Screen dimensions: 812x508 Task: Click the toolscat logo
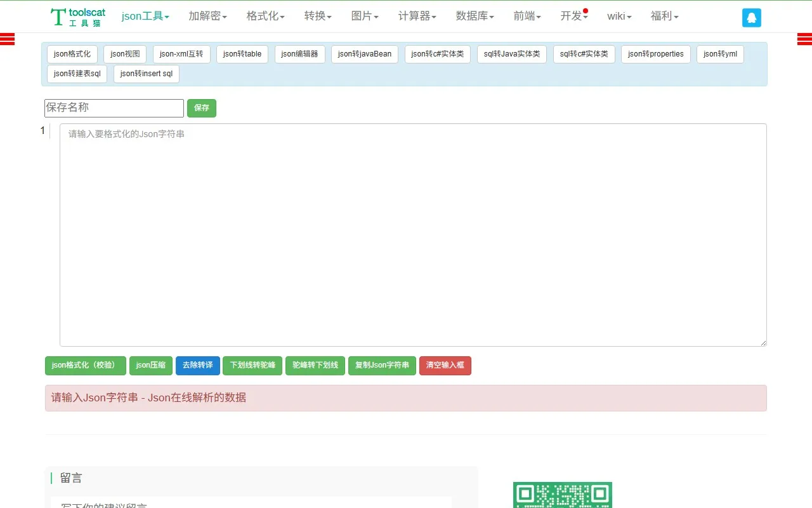(x=78, y=17)
